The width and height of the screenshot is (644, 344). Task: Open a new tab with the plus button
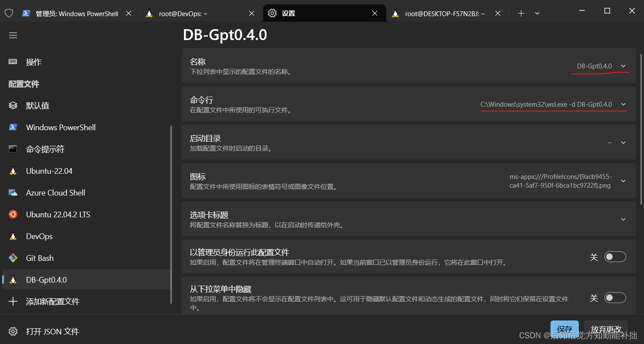[521, 13]
